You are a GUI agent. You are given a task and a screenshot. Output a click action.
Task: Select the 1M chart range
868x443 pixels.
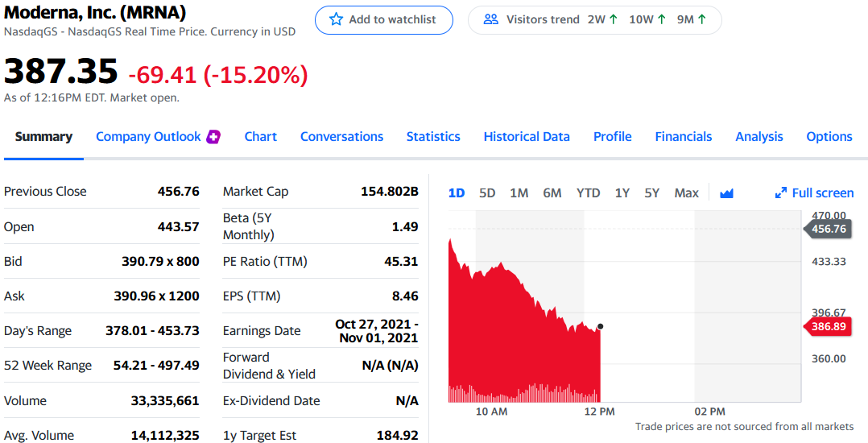click(x=519, y=193)
